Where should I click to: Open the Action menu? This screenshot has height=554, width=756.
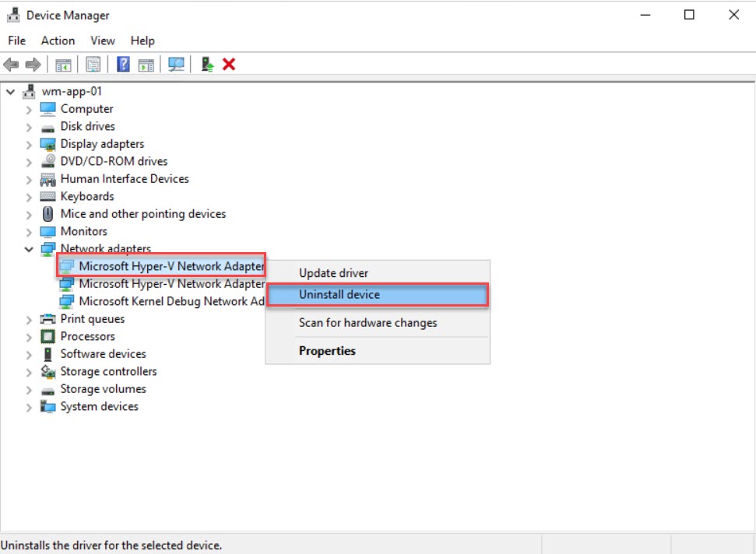58,40
